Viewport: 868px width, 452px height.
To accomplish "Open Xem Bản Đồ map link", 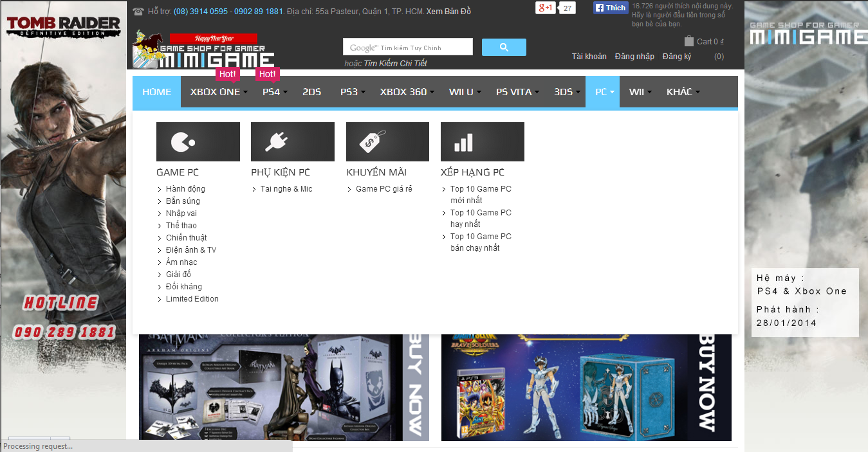I will 448,12.
